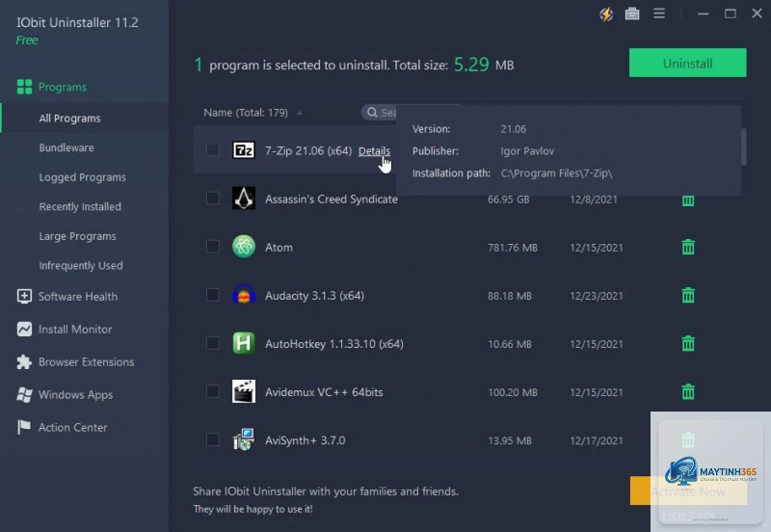
Task: Select the Audacity 3.1.3 (x64) row name
Action: point(315,296)
